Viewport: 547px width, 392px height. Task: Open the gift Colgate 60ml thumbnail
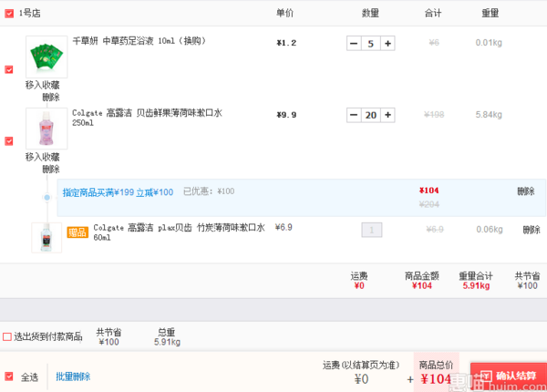click(46, 238)
